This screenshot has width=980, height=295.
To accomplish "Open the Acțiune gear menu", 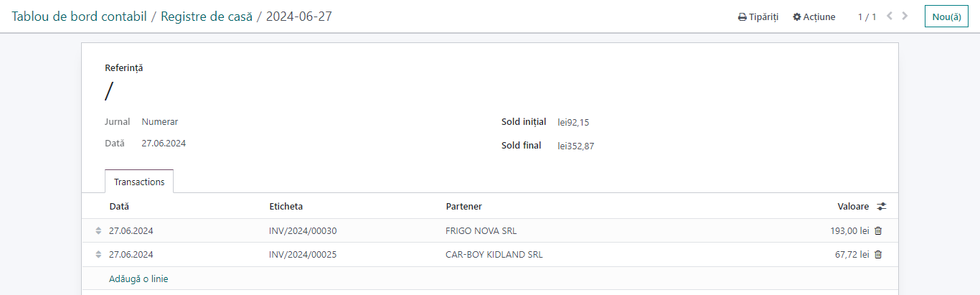I will click(814, 17).
